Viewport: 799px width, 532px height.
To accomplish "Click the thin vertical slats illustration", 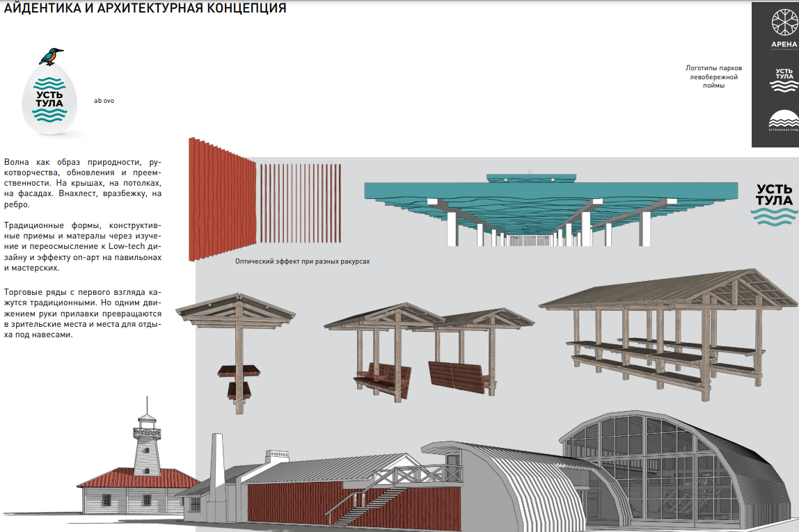I will (x=300, y=203).
